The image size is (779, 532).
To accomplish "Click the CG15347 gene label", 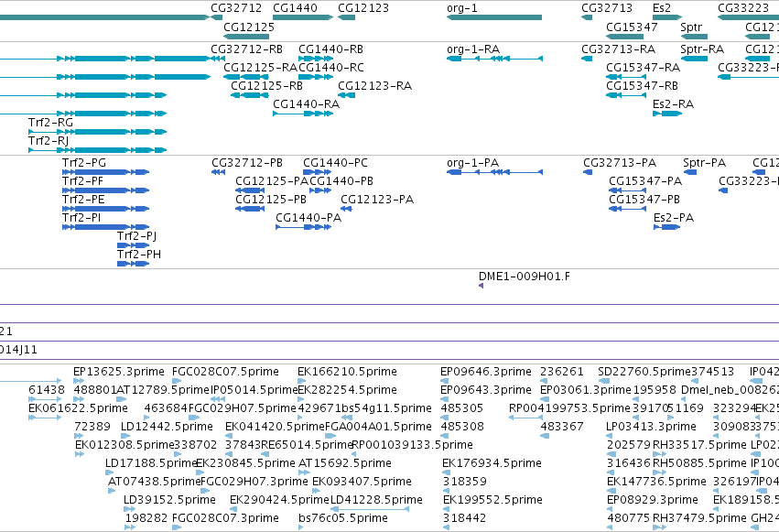I will click(x=632, y=27).
